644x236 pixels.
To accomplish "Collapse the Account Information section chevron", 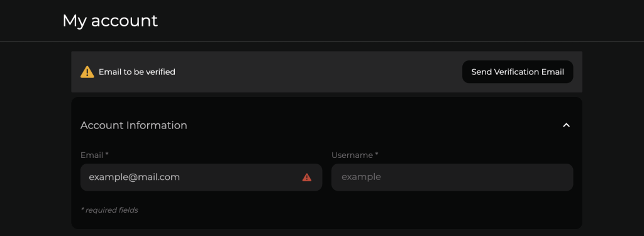I will 567,125.
